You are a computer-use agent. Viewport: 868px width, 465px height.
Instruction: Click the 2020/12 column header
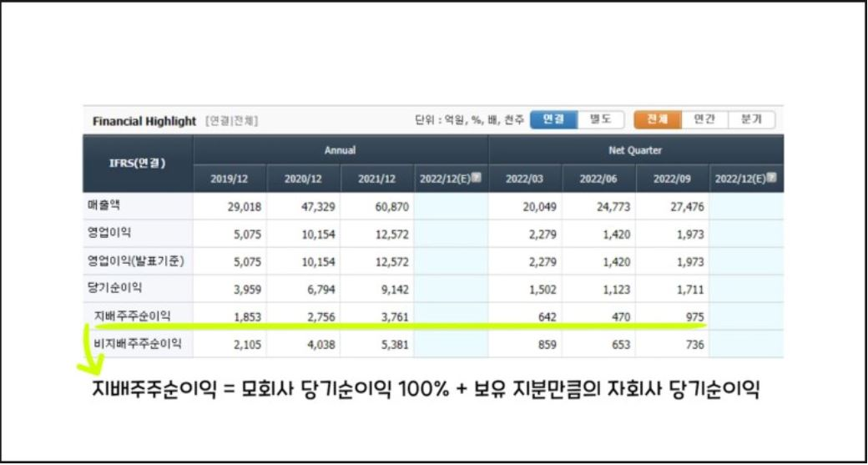coord(303,179)
